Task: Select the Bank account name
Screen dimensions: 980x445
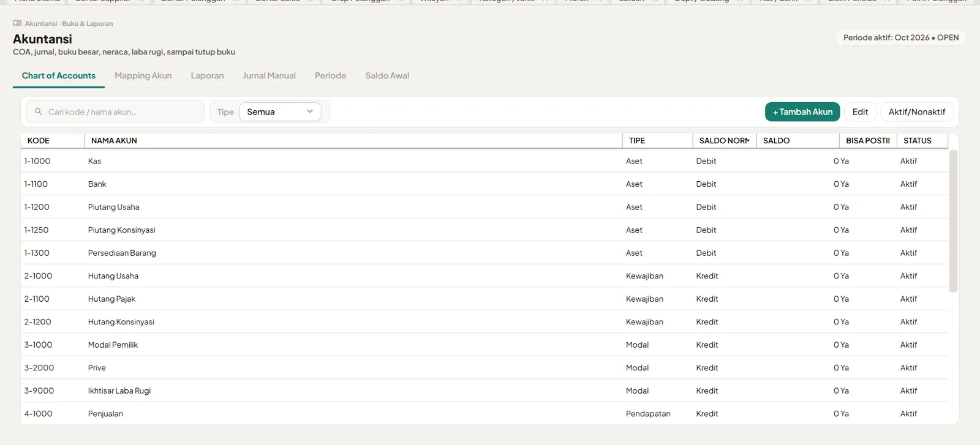Action: (97, 184)
